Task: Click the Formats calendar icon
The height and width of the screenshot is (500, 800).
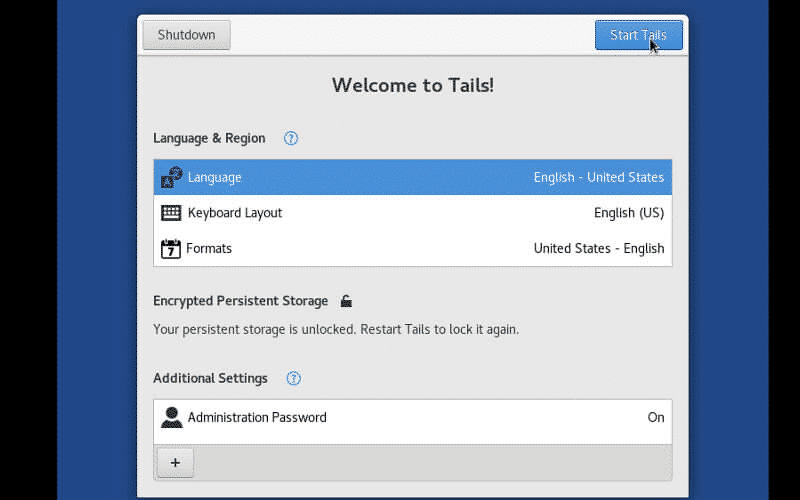Action: click(x=171, y=248)
